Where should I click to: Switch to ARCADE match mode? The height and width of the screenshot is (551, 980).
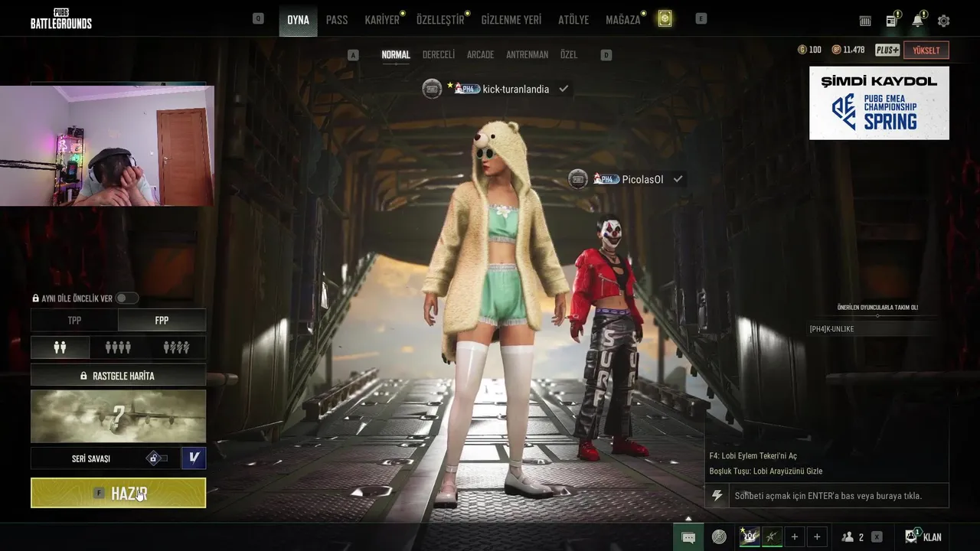(480, 55)
